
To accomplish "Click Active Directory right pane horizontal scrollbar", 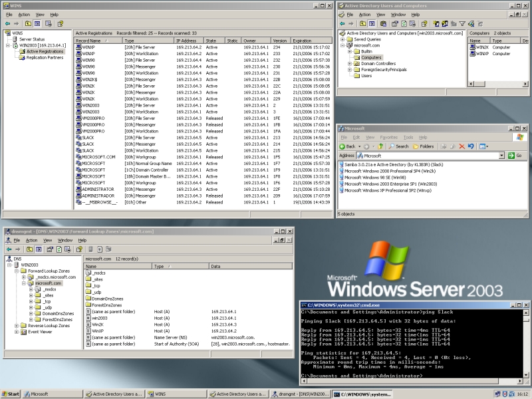I will pos(498,84).
